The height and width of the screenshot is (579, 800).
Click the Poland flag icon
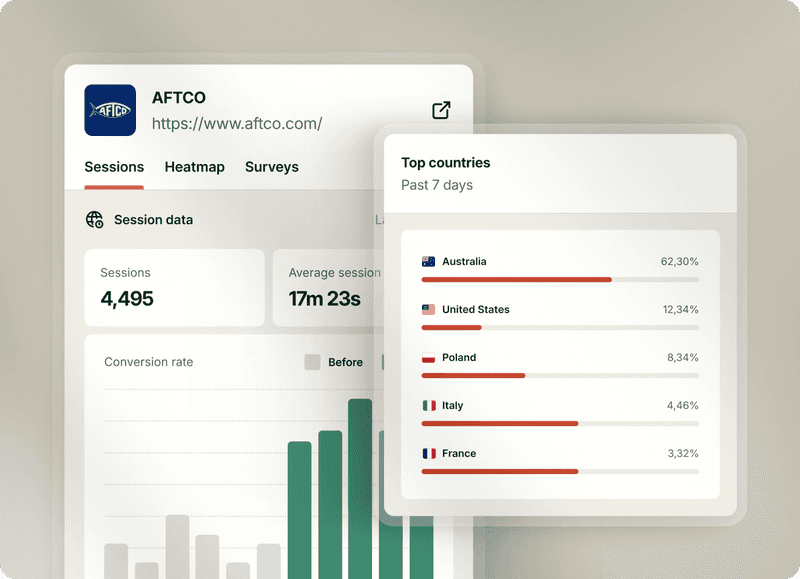tap(428, 358)
